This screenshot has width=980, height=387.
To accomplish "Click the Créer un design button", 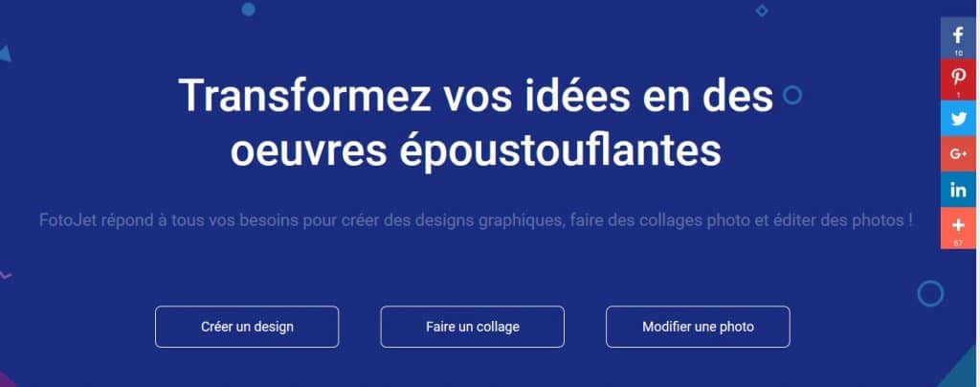I will point(247,327).
